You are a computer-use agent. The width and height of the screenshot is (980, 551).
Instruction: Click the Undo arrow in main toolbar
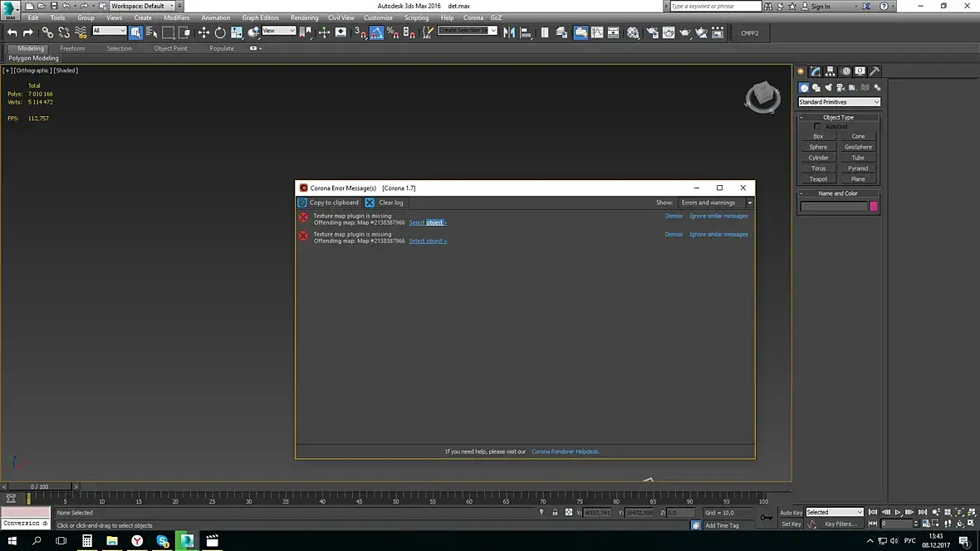point(12,32)
